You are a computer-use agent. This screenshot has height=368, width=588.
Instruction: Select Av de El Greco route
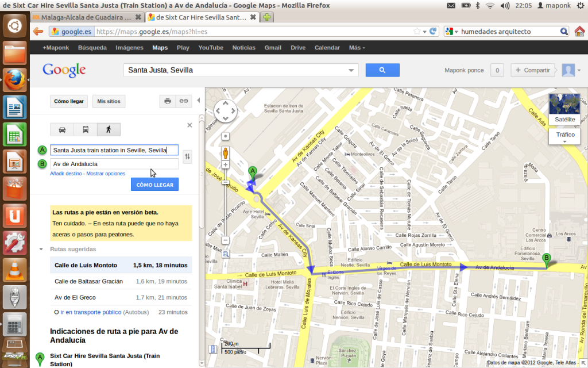pyautogui.click(x=121, y=297)
